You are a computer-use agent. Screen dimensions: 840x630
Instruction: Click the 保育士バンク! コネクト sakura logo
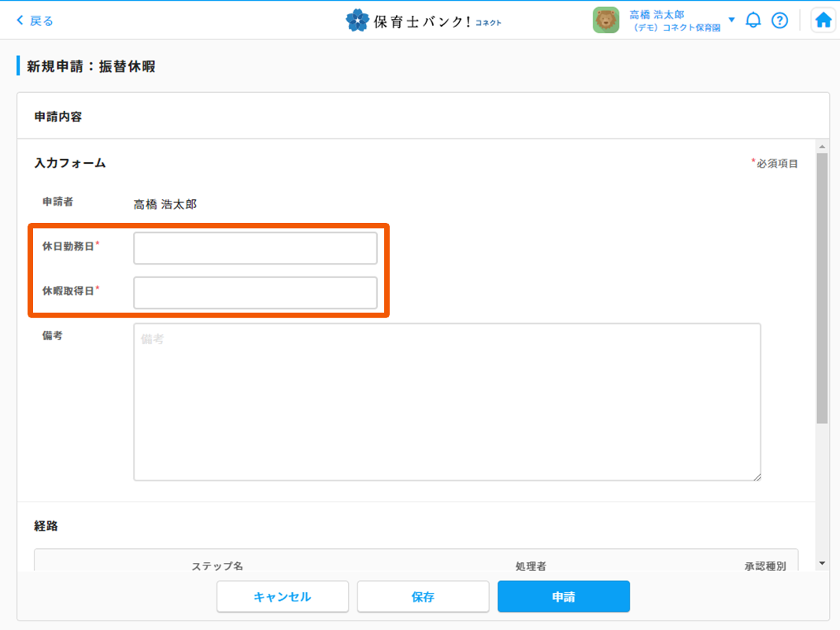point(358,20)
